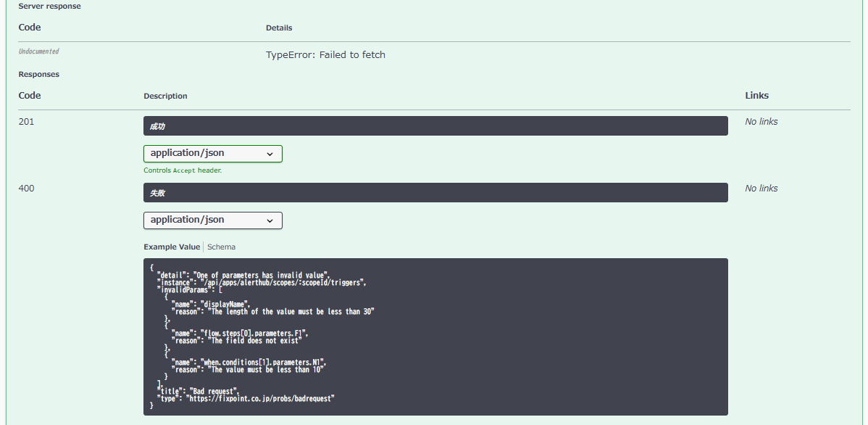Click the 成功 description bar
The height and width of the screenshot is (425, 868).
435,126
